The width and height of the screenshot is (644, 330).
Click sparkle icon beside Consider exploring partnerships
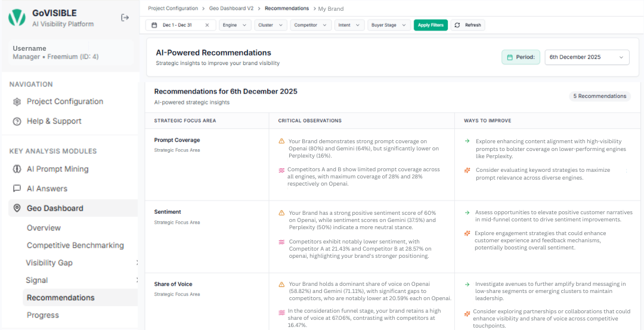point(467,313)
